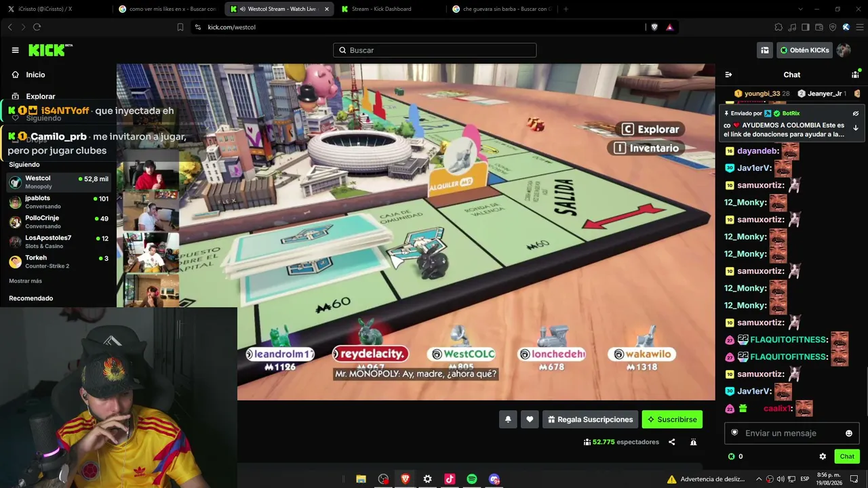Open Brave browser taskbar icon
Screen dimensions: 868x488
click(406, 479)
